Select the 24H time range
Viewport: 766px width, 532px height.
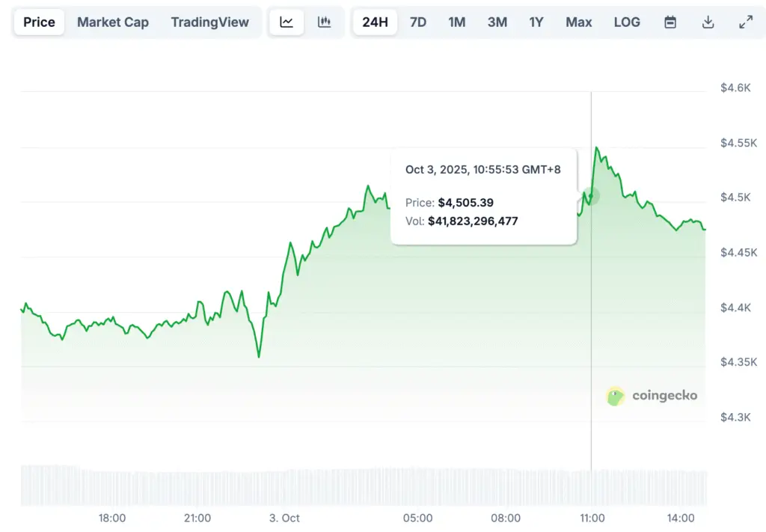(x=375, y=22)
